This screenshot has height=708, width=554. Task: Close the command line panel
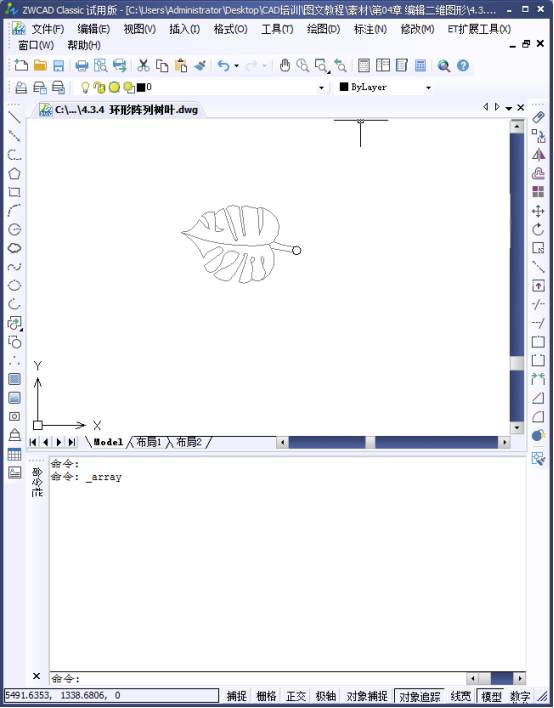[37, 676]
